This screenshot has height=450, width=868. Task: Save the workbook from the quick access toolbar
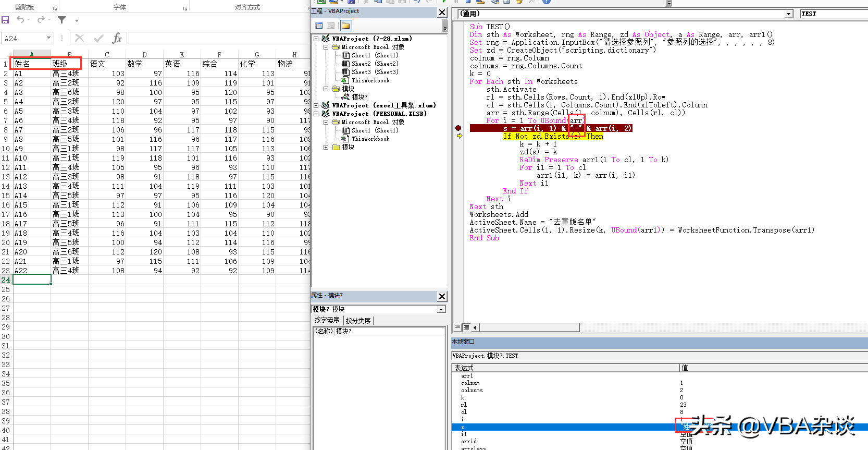5,20
